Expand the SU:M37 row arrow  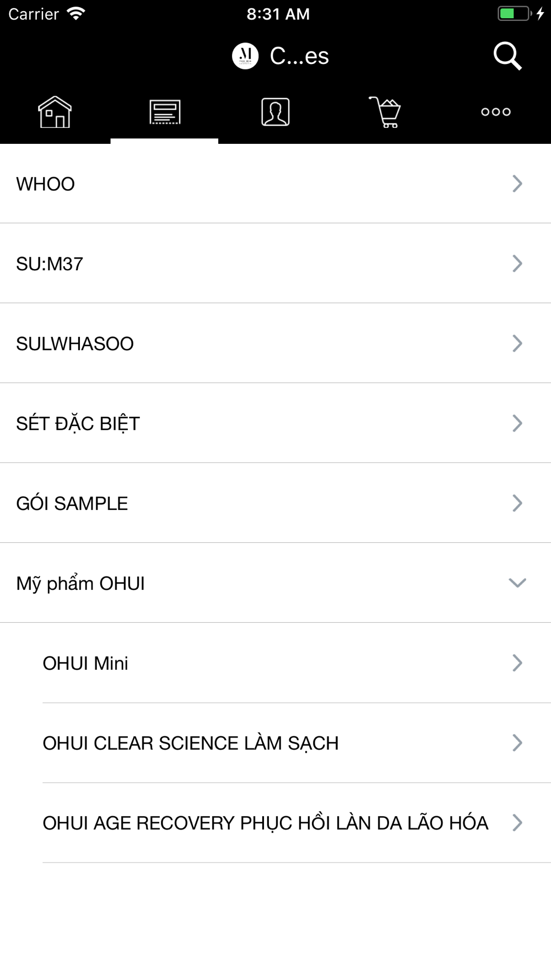coord(517,263)
